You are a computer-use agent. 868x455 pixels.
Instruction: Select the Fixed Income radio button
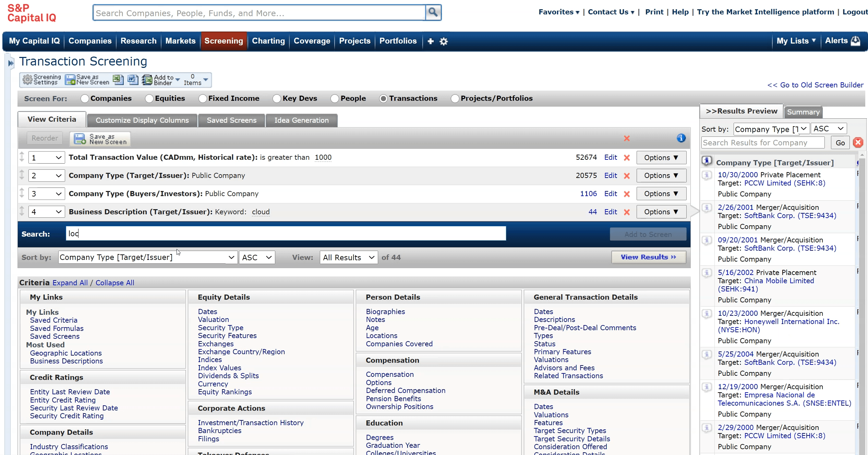pos(203,99)
